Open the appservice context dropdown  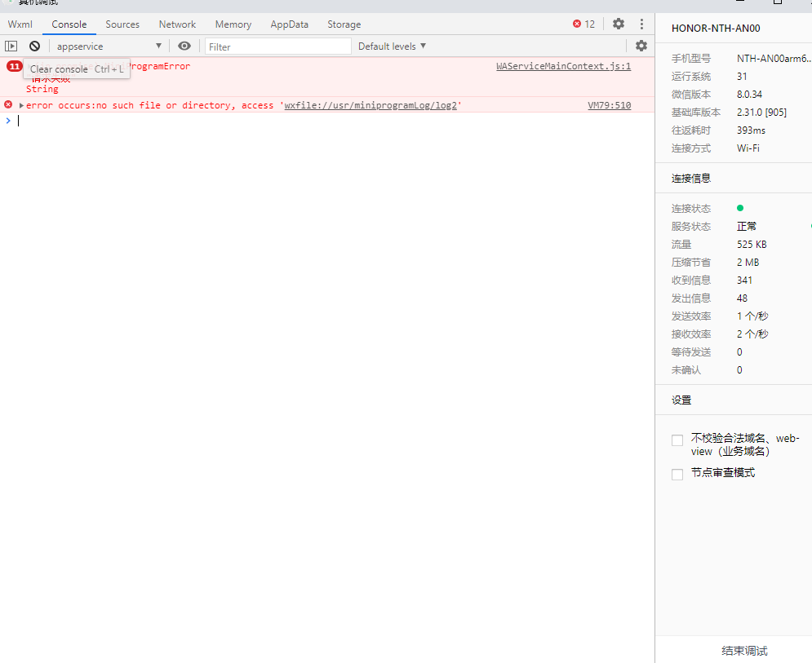(109, 46)
